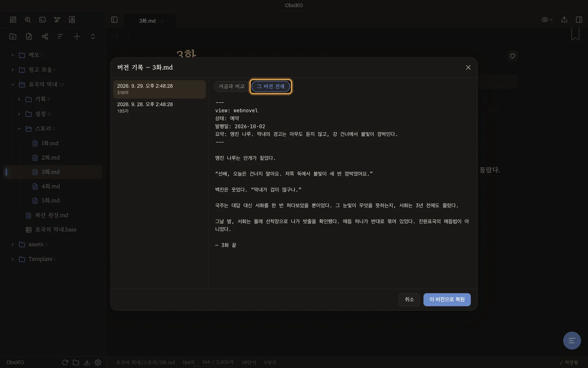Open the vault folder icon in the bottom bar
Screen dimensions: 588x368
(76, 362)
